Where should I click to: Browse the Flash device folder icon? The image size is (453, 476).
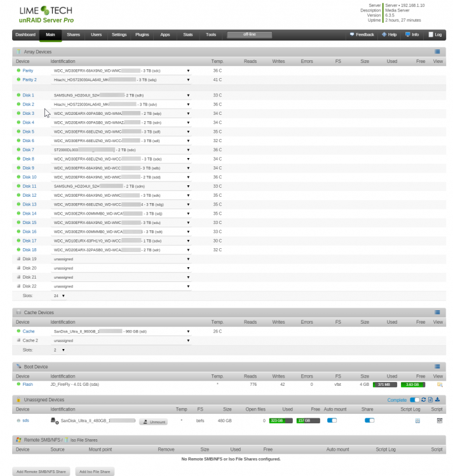(439, 385)
